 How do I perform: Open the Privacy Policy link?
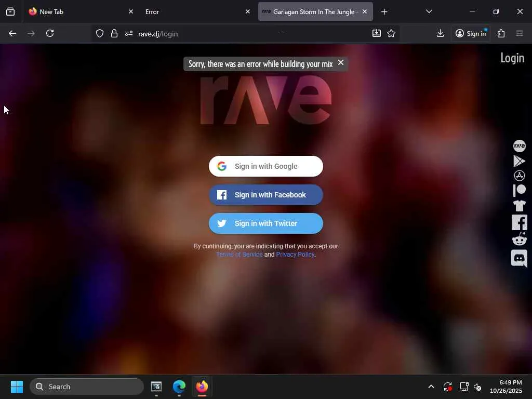pyautogui.click(x=295, y=255)
